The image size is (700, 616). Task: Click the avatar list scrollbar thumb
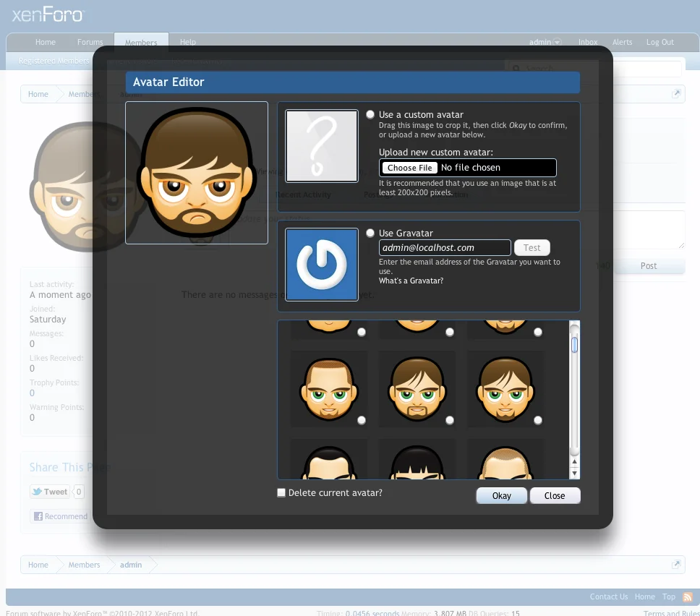click(x=575, y=345)
